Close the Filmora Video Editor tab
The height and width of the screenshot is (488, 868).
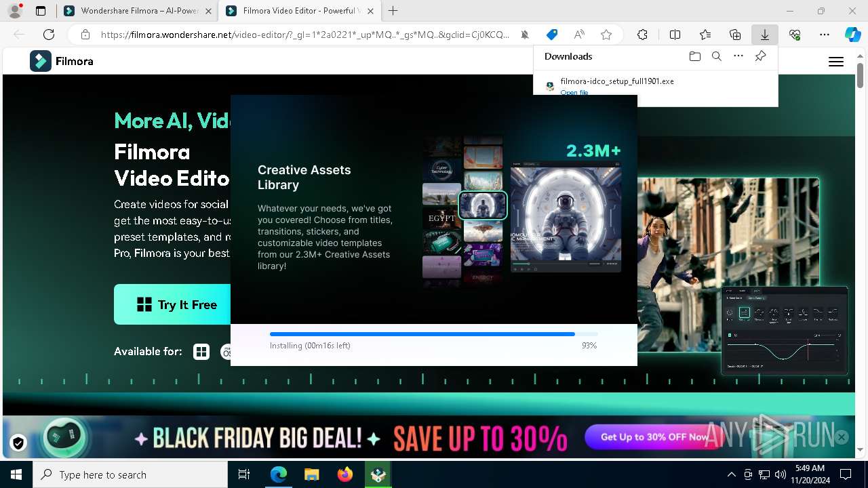coord(370,11)
